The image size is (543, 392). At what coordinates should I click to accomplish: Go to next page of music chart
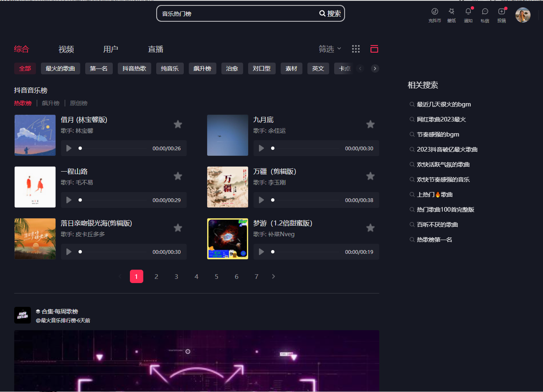coord(274,276)
